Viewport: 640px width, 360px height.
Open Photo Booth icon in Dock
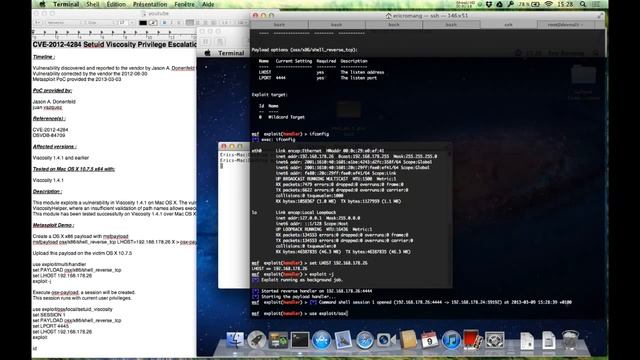pos(472,340)
